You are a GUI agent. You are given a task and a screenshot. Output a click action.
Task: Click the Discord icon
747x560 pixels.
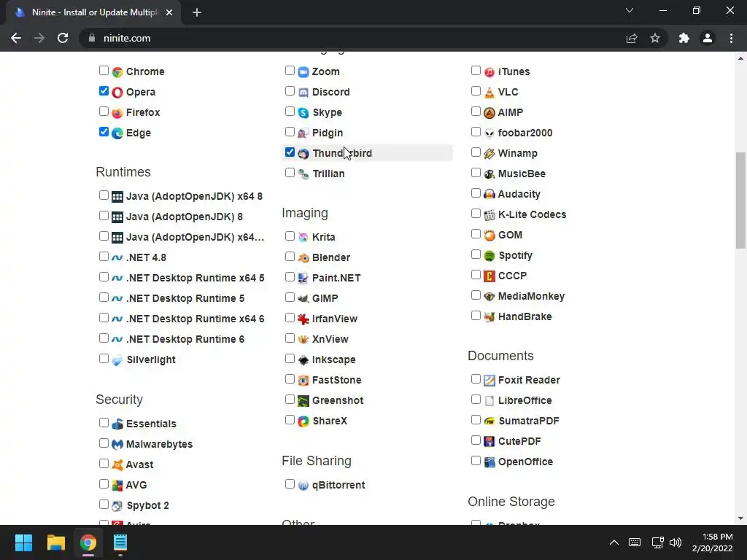pos(303,93)
